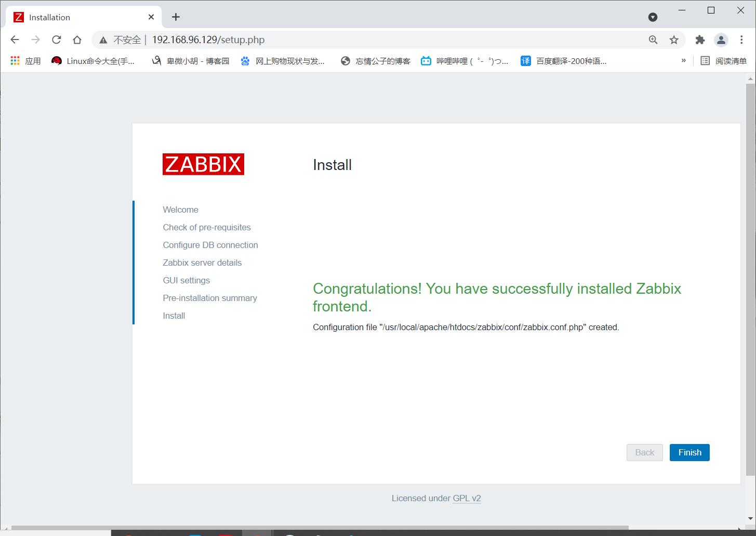The width and height of the screenshot is (756, 536).
Task: Go back with browser back arrow
Action: pos(15,40)
